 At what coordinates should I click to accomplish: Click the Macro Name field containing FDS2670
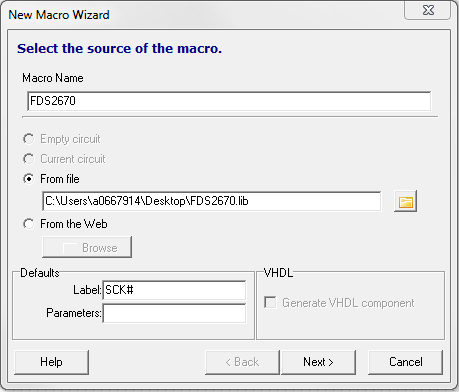[x=229, y=101]
